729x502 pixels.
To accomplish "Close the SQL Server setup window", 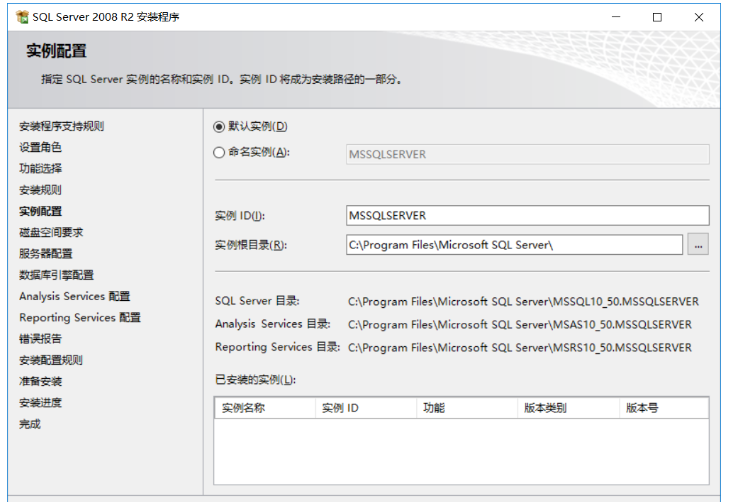I will coord(698,17).
